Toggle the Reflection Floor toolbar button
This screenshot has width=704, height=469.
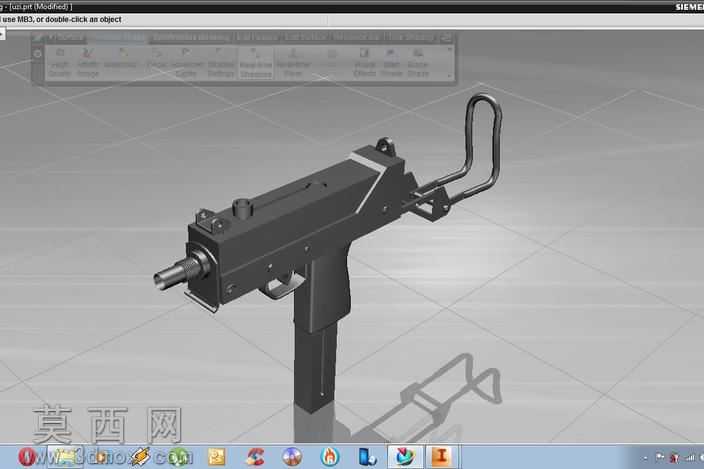(293, 63)
